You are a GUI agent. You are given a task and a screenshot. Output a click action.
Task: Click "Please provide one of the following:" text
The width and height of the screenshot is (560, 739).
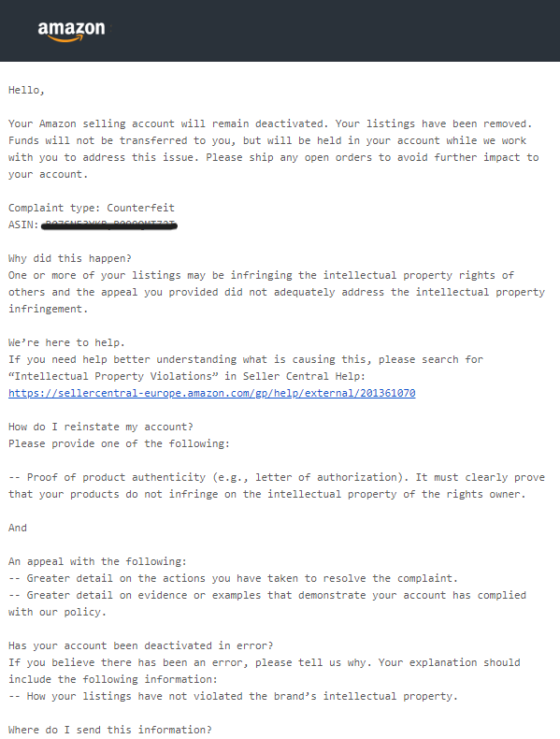[119, 444]
